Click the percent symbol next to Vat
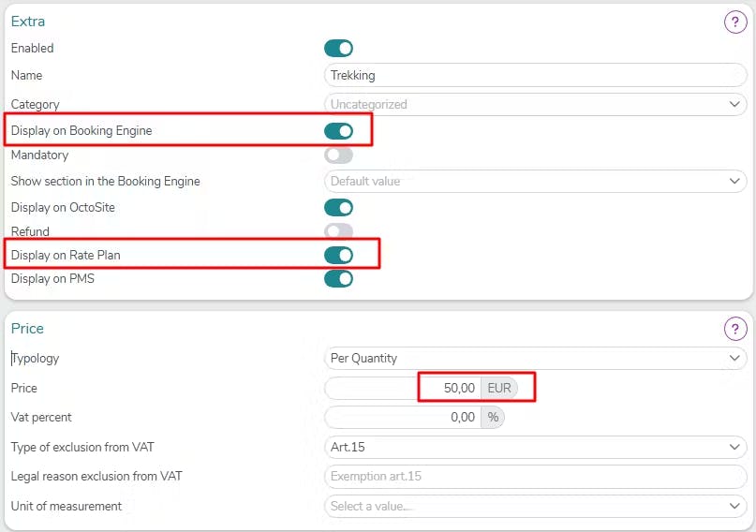The width and height of the screenshot is (756, 532). pos(493,418)
